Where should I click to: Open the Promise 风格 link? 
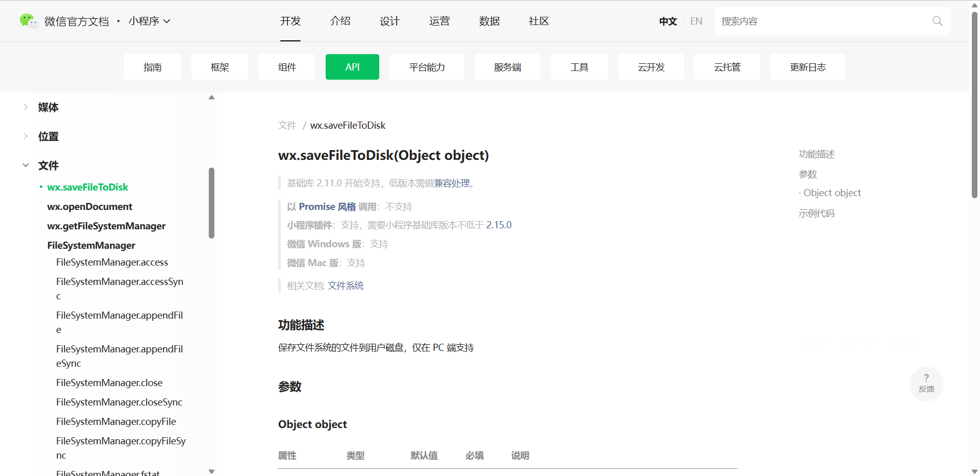coord(327,206)
